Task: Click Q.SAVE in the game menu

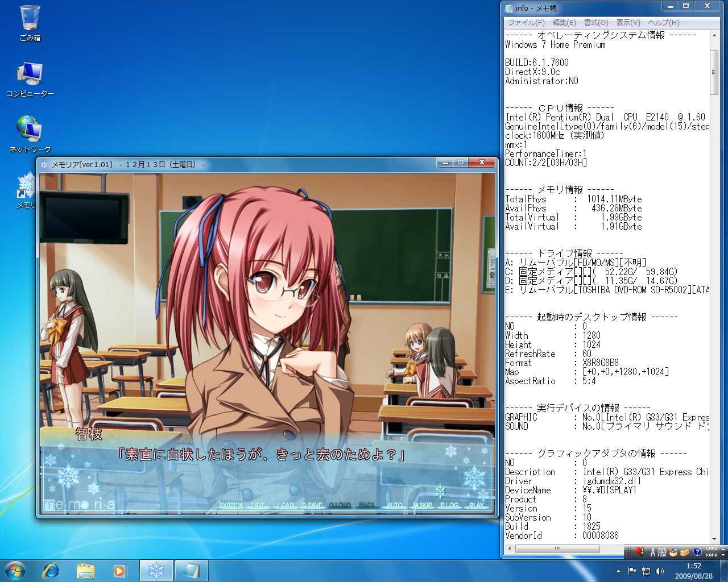Action: pyautogui.click(x=312, y=505)
